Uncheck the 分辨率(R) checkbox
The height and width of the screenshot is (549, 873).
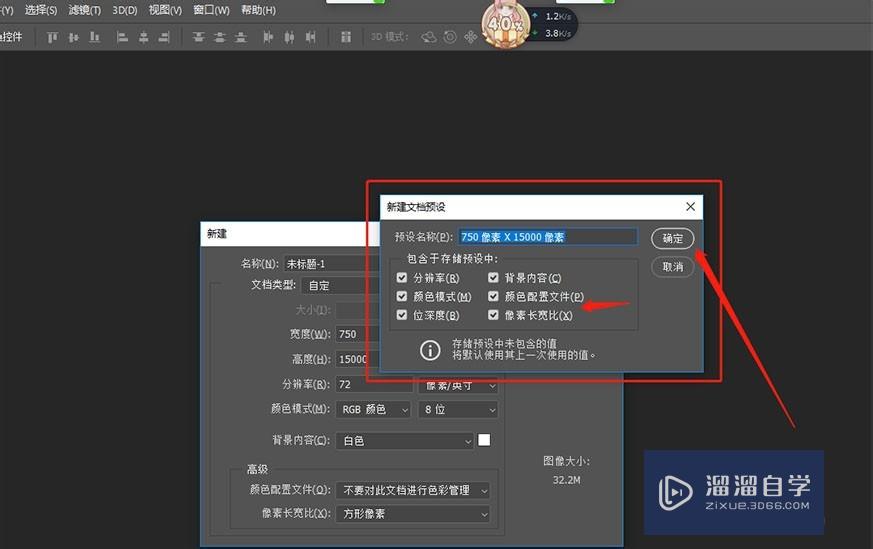402,277
